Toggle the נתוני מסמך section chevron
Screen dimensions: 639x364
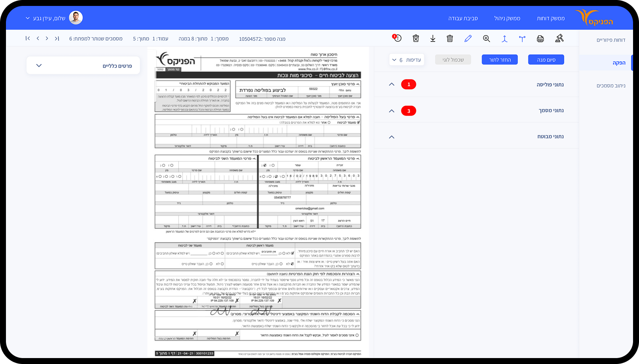point(391,111)
